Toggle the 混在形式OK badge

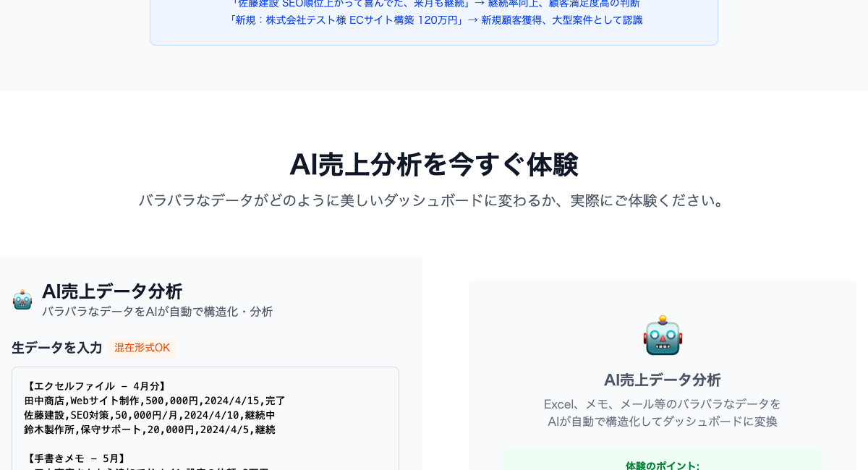click(x=142, y=348)
